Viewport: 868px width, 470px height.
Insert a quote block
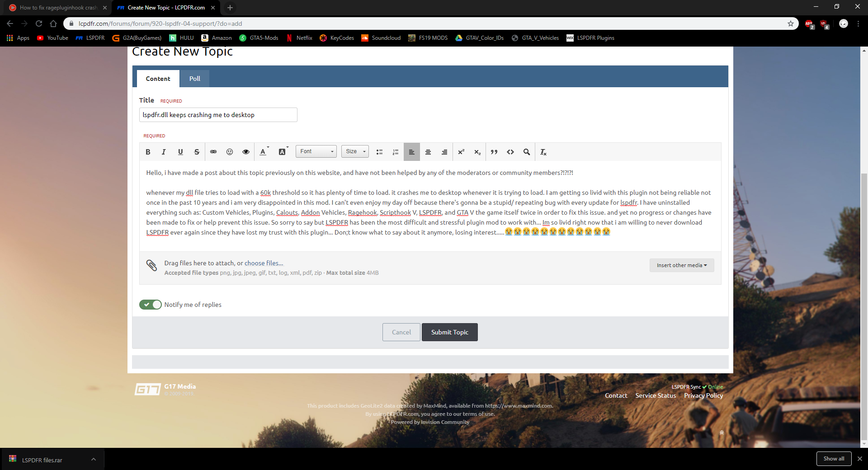pos(494,152)
